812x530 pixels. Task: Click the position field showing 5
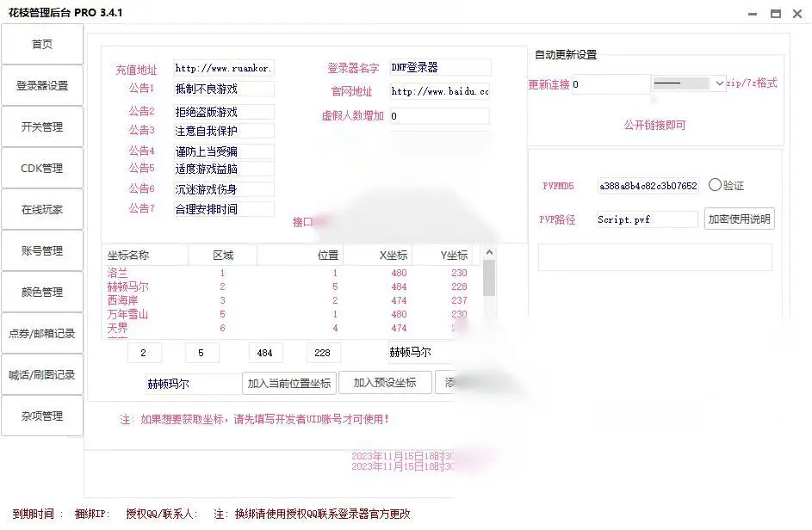(202, 353)
